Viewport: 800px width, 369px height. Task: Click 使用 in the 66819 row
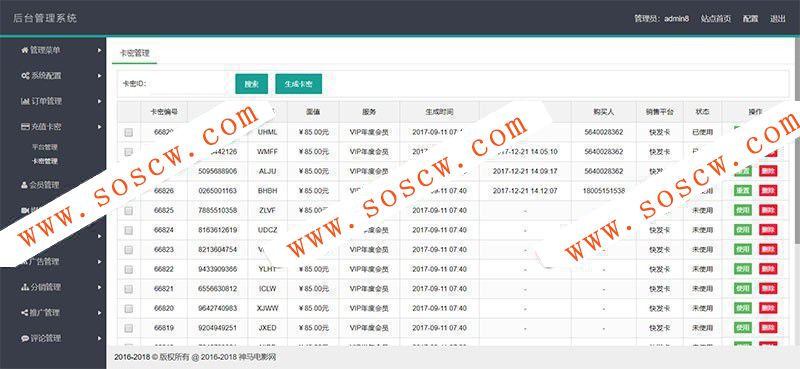pos(743,328)
